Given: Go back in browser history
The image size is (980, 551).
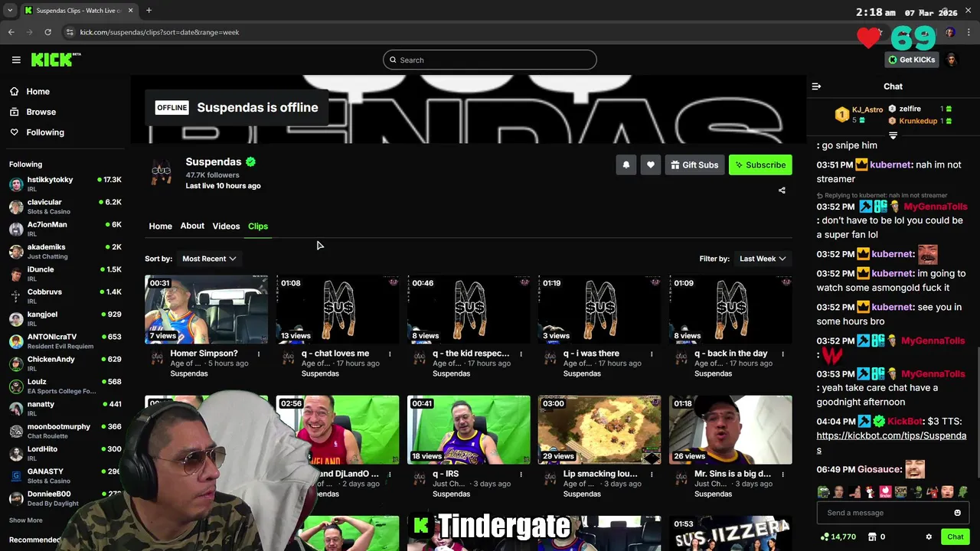Looking at the screenshot, I should point(11,32).
